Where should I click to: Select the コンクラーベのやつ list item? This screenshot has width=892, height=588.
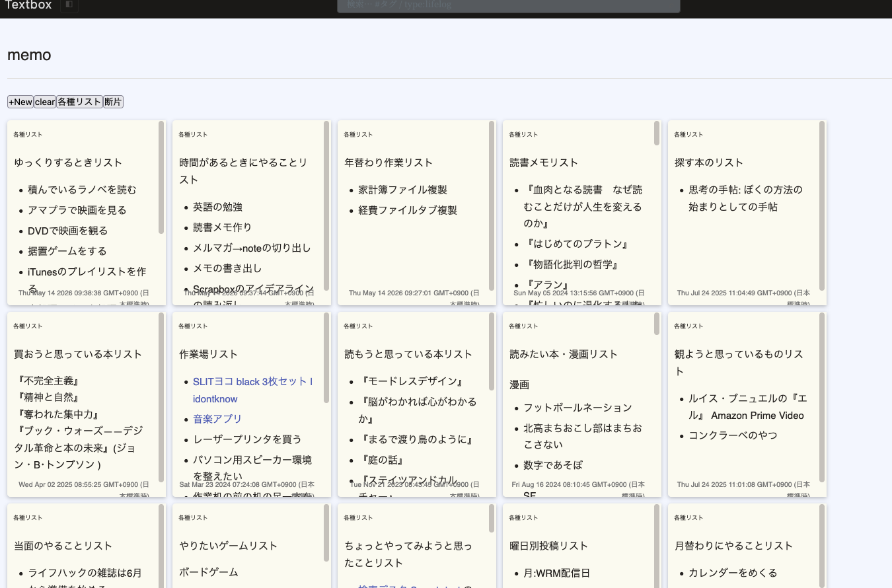point(733,435)
